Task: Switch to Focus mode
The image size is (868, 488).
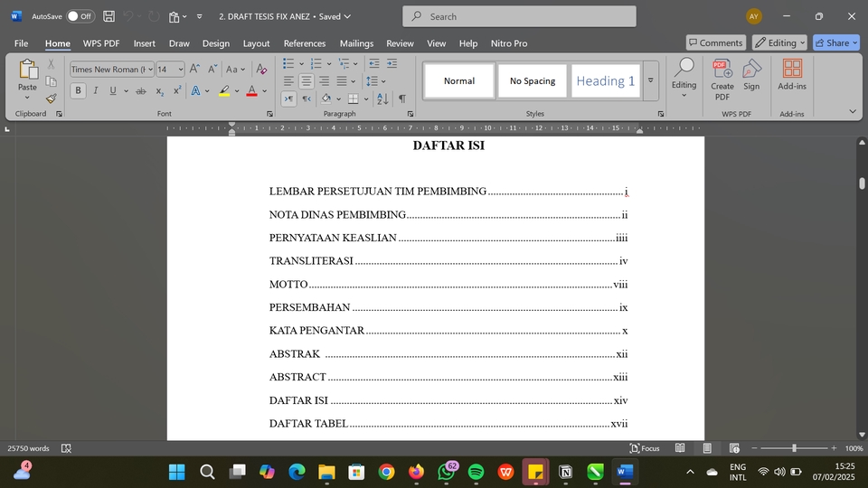Action: pos(645,448)
